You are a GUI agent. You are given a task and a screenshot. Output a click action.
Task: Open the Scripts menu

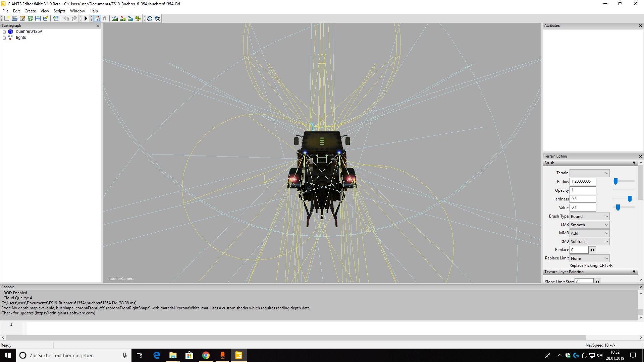(x=59, y=11)
